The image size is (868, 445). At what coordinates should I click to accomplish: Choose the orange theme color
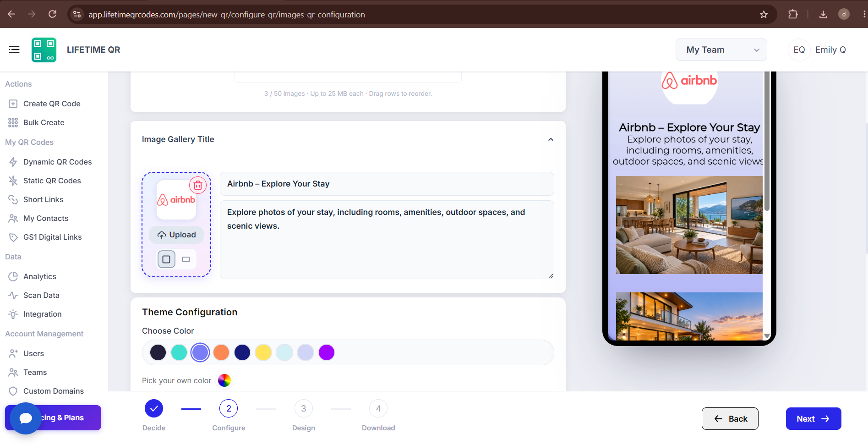(221, 352)
